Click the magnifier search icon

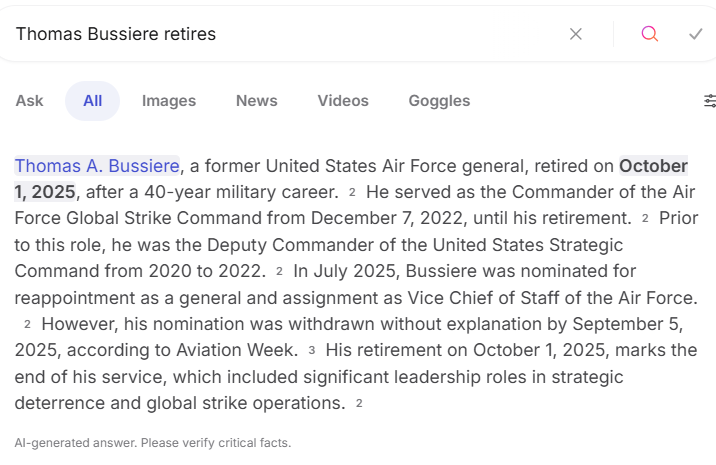pyautogui.click(x=650, y=34)
